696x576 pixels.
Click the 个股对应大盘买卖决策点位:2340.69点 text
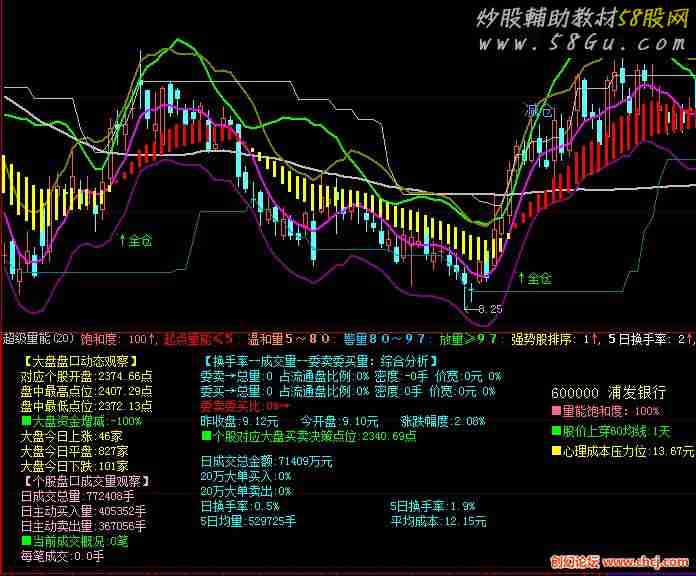point(314,436)
